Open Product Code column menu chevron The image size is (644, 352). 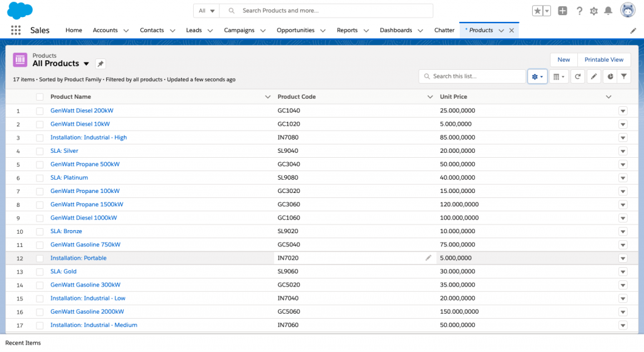pyautogui.click(x=430, y=97)
